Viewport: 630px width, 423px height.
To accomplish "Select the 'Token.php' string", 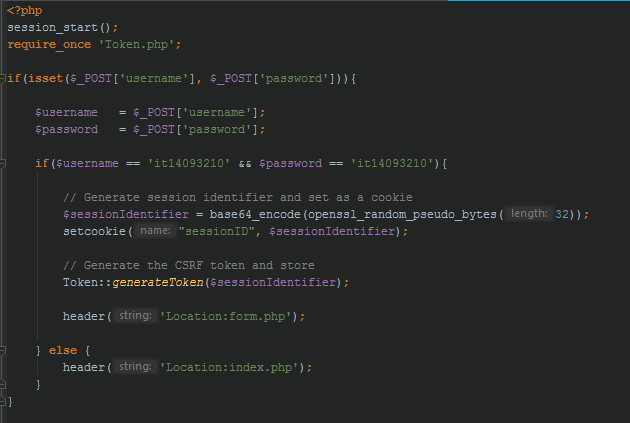I will point(136,44).
